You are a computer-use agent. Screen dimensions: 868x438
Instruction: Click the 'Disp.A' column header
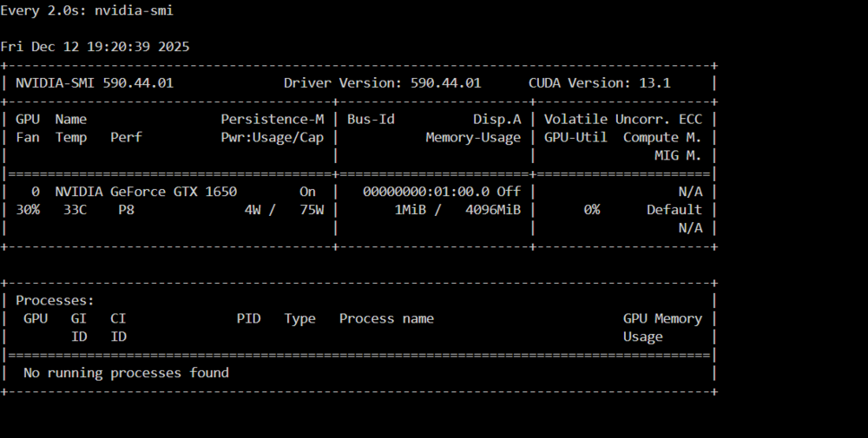[x=497, y=120]
